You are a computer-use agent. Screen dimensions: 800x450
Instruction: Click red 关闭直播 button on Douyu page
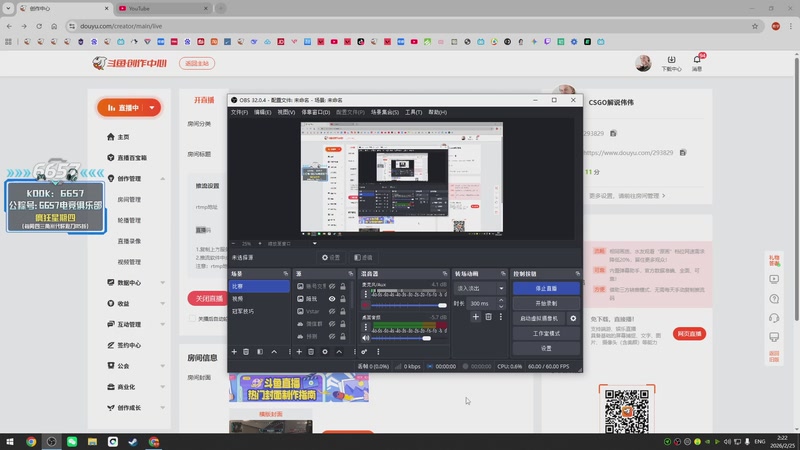tap(208, 298)
